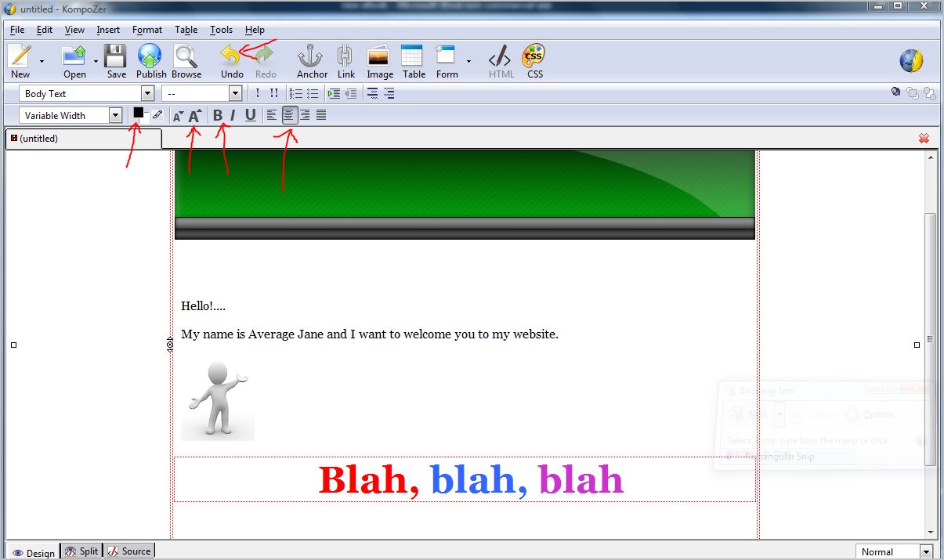The height and width of the screenshot is (560, 944).
Task: Open the CSS editor icon
Action: coord(534,57)
